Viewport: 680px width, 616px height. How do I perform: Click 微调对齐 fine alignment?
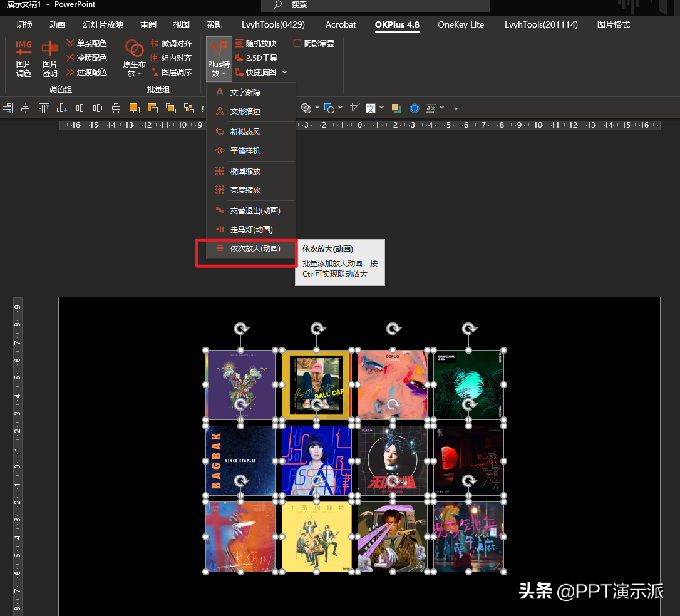[171, 43]
